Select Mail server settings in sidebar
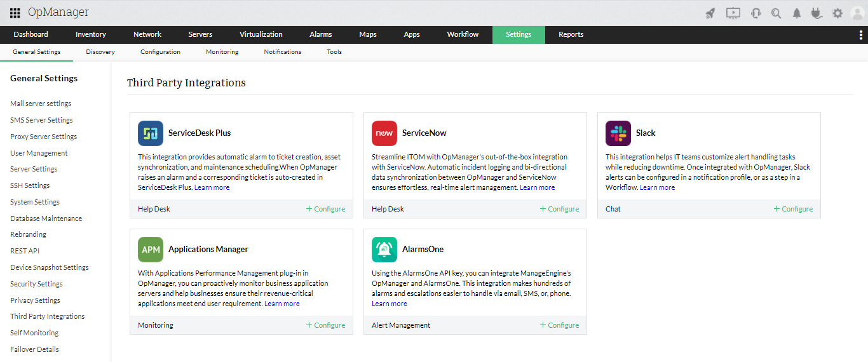This screenshot has width=868, height=362. 41,104
